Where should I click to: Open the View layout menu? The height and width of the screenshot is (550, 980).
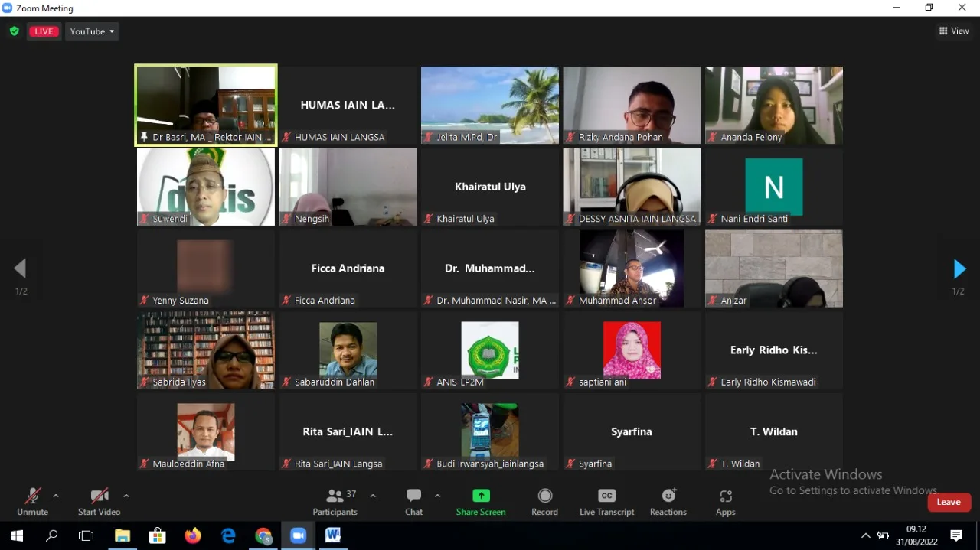tap(954, 31)
